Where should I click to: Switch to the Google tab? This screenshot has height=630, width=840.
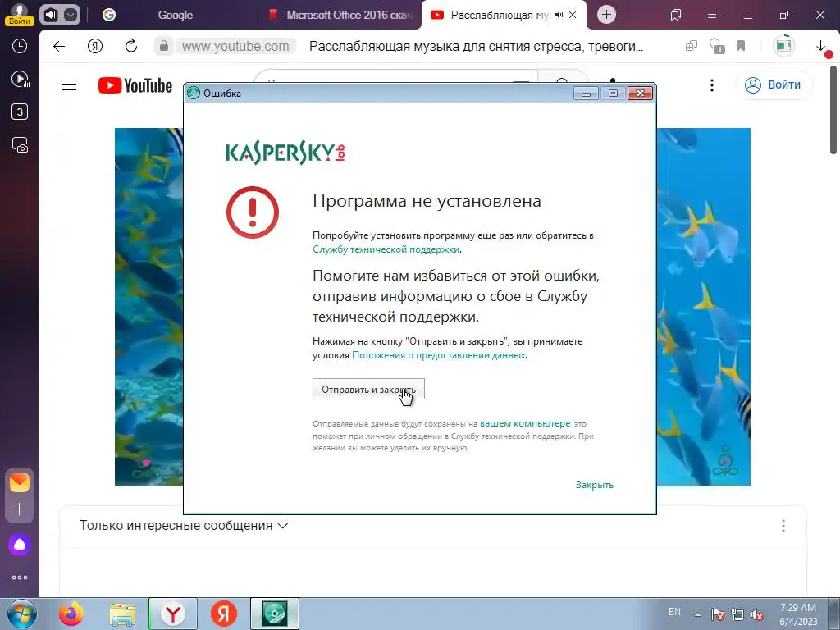click(175, 15)
